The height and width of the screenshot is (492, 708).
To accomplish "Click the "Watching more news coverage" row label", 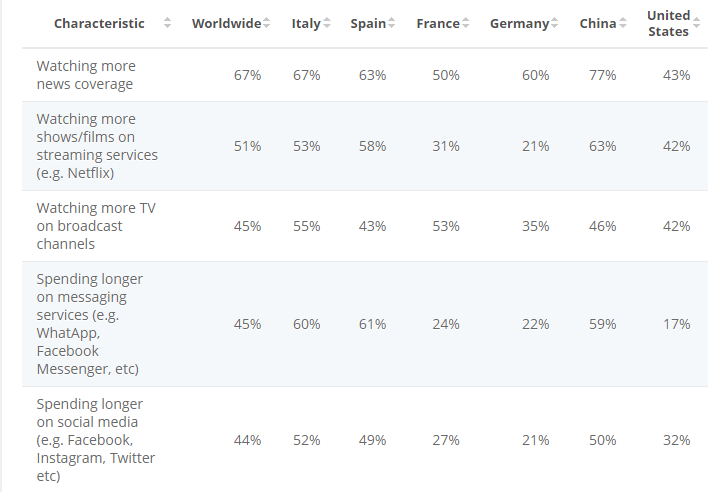I will (x=86, y=75).
